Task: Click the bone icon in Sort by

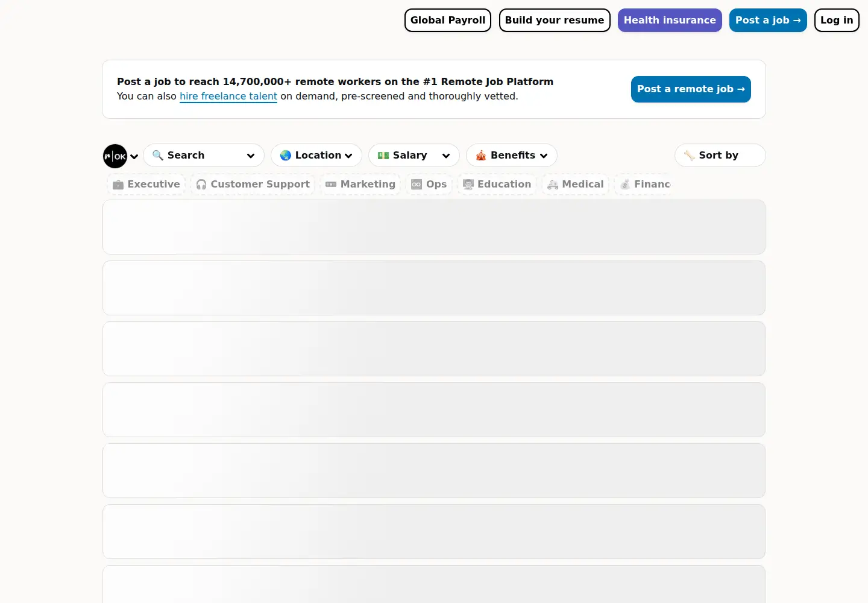Action: pyautogui.click(x=690, y=155)
